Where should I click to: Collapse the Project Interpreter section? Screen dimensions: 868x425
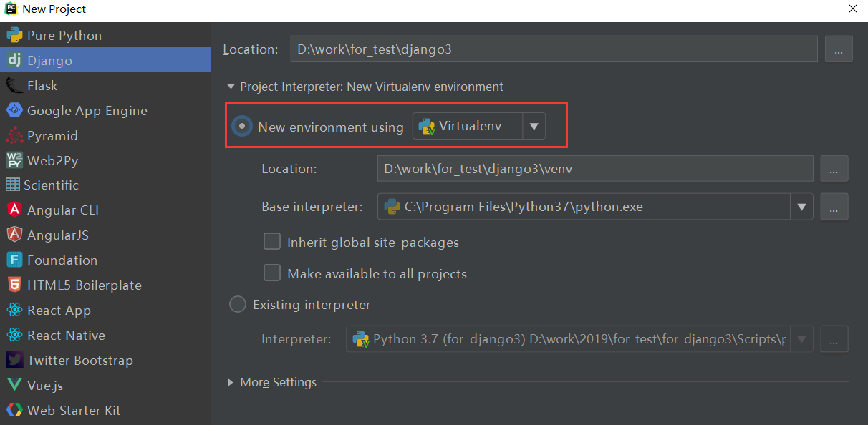[x=231, y=87]
